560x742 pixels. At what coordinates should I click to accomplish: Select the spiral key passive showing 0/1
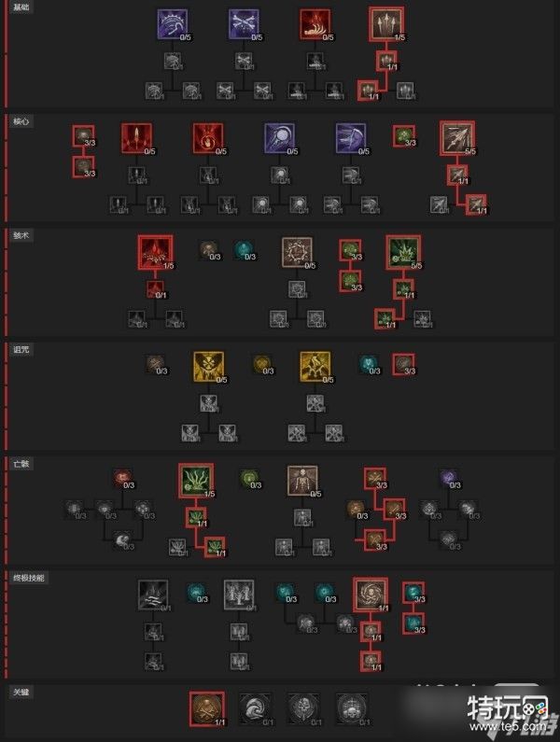point(255,709)
